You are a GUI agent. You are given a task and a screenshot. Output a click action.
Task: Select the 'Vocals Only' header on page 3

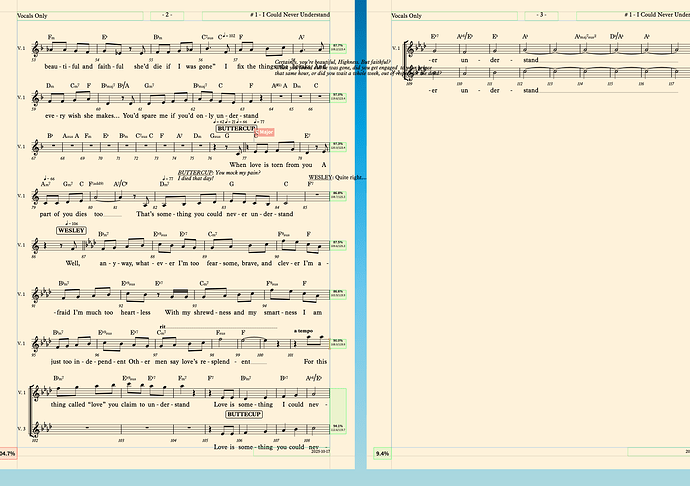coord(406,16)
